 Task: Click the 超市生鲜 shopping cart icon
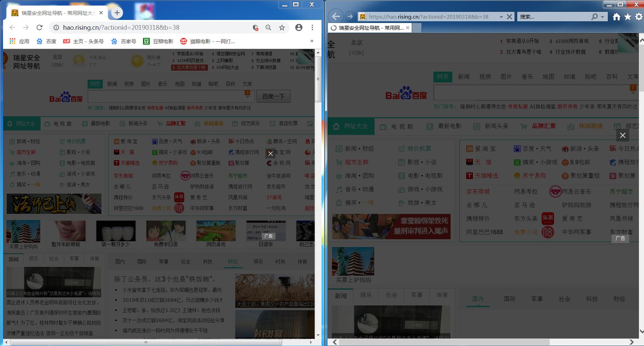pos(12,152)
